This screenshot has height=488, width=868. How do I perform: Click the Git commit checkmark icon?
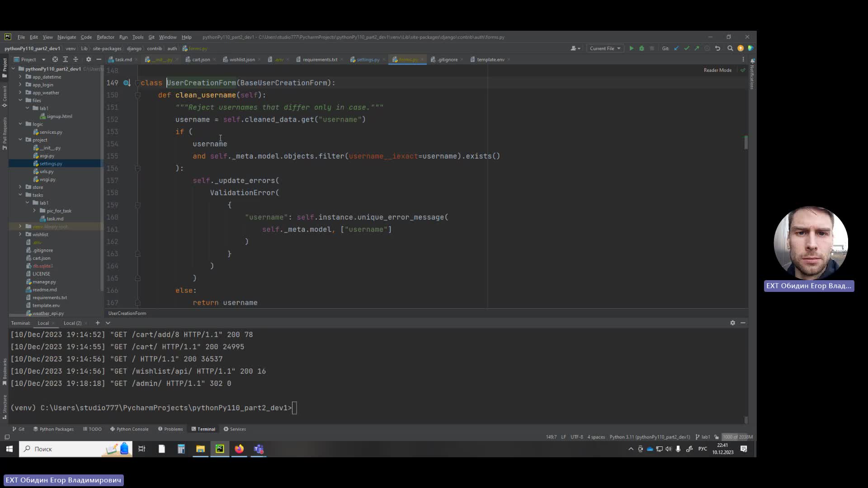(x=687, y=48)
